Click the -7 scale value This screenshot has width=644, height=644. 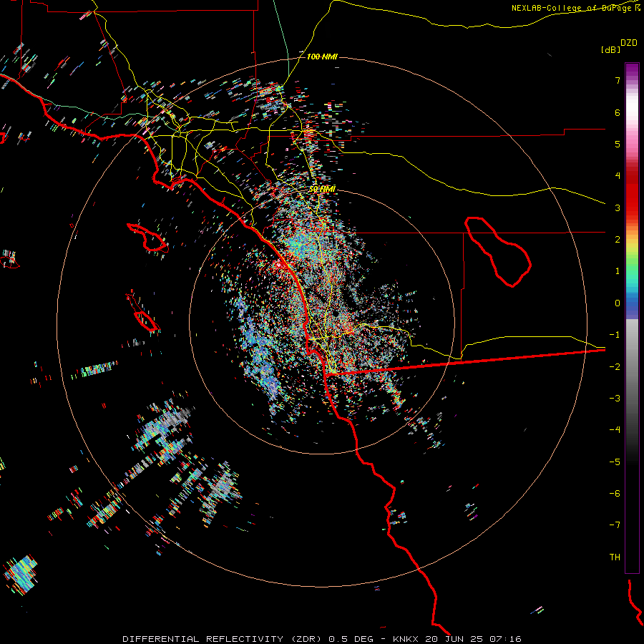615,525
